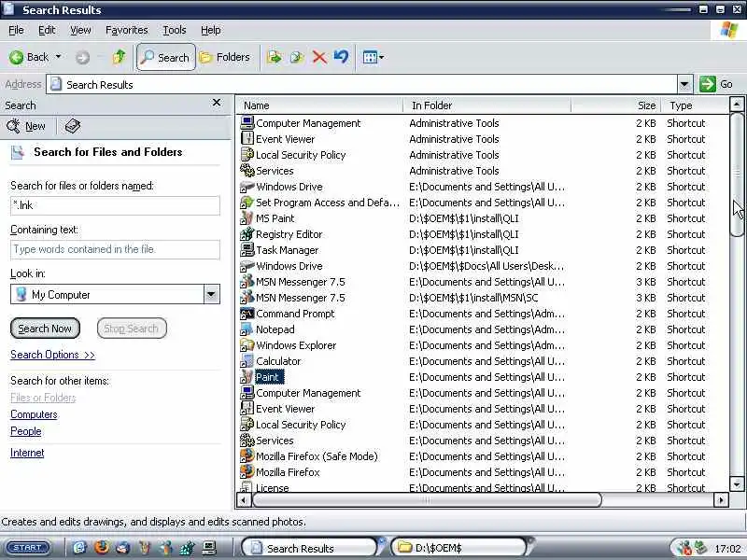This screenshot has height=560, width=747.
Task: Go back using the Back toolbar button
Action: [x=29, y=58]
